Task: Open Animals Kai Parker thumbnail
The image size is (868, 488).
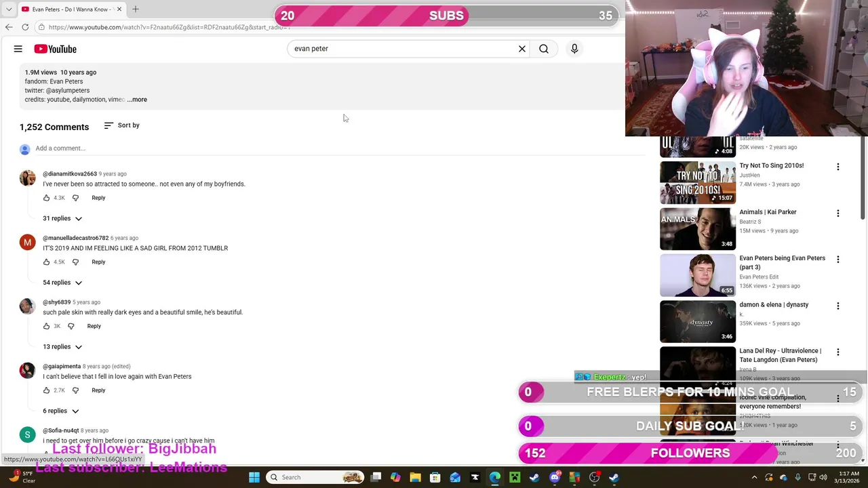Action: (x=698, y=229)
